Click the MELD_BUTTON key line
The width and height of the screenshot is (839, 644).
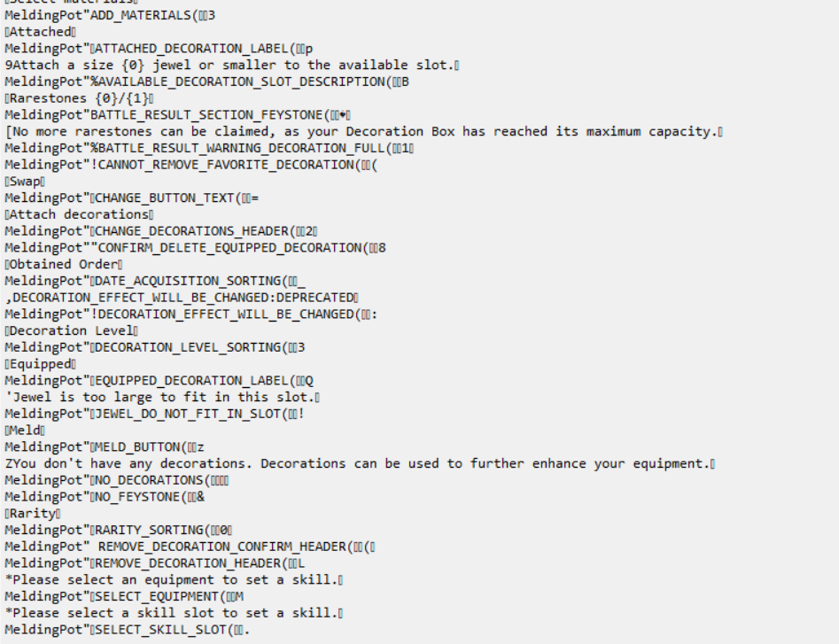pyautogui.click(x=105, y=446)
